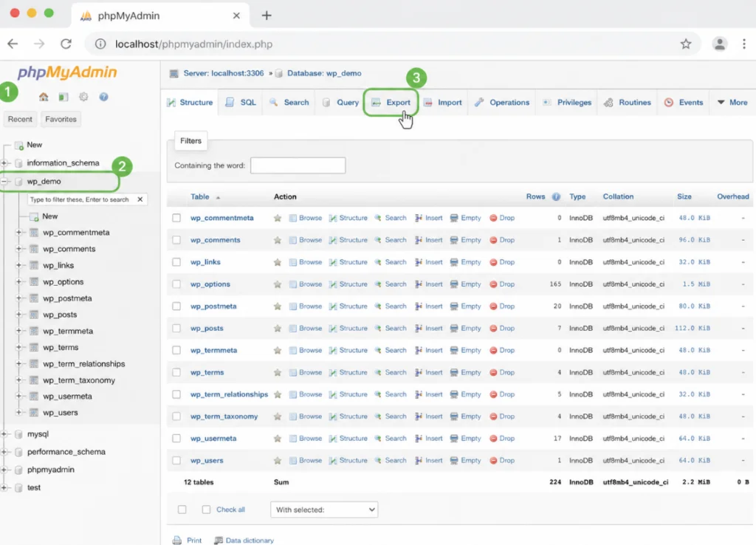Image resolution: width=756 pixels, height=545 pixels.
Task: Open the Import tab
Action: pos(443,102)
